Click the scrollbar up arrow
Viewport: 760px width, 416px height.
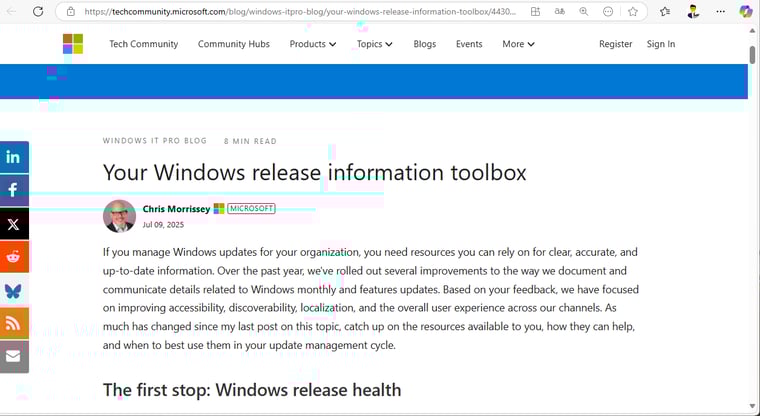752,31
